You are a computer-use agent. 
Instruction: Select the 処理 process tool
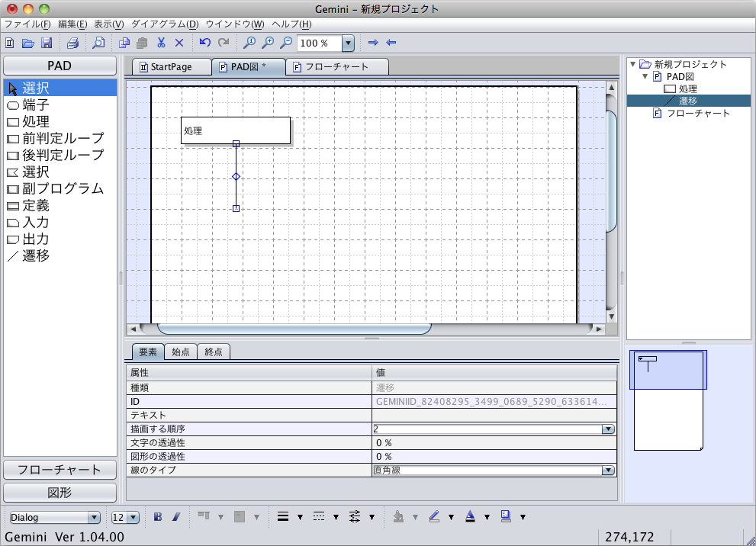pyautogui.click(x=60, y=121)
